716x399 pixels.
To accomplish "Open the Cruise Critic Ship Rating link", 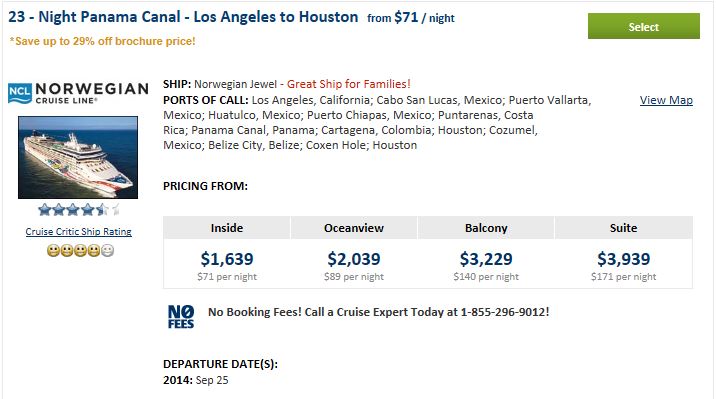I will coord(79,231).
